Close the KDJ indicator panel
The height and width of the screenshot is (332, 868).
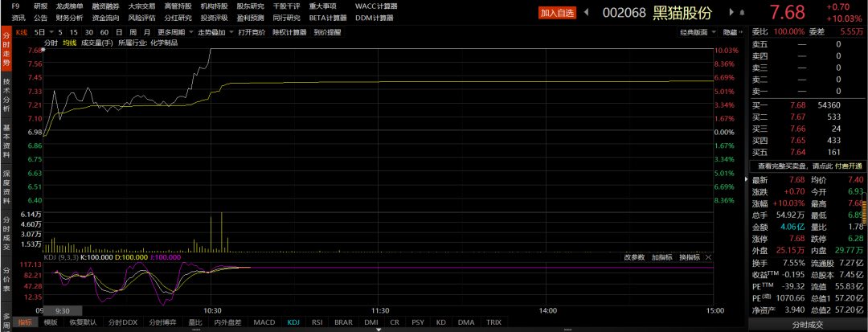click(x=708, y=257)
